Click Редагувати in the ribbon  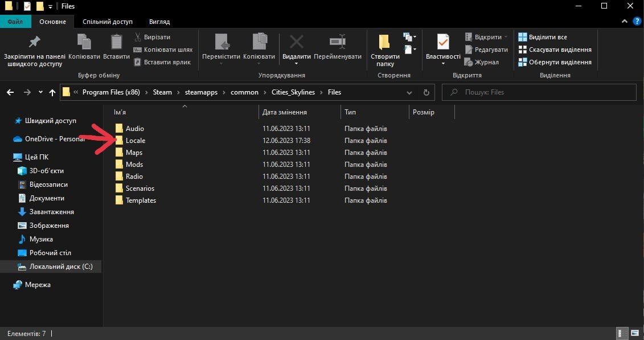(x=486, y=50)
